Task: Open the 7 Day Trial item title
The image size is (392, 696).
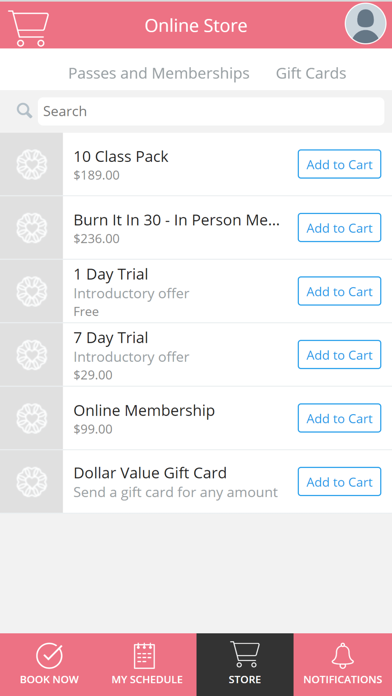Action: coord(111,338)
